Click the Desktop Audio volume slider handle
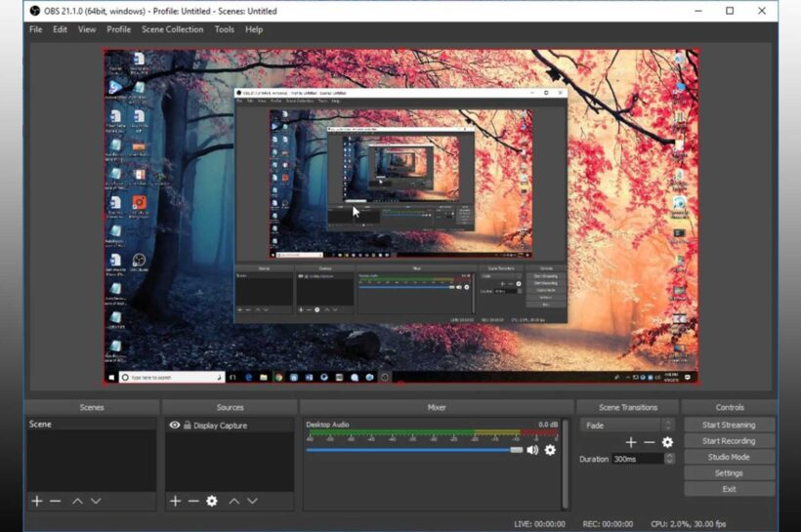 coord(517,450)
